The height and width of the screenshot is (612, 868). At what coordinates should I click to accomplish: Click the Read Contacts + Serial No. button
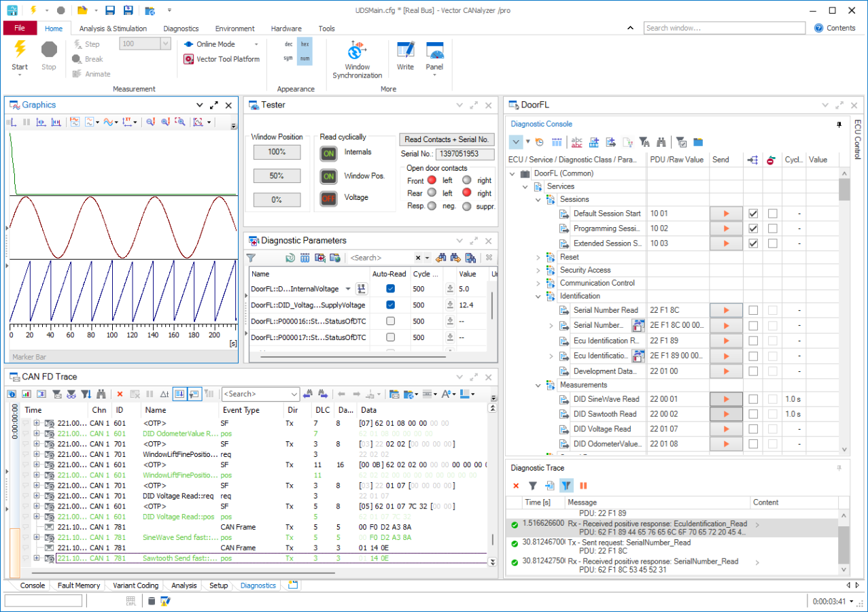click(447, 139)
